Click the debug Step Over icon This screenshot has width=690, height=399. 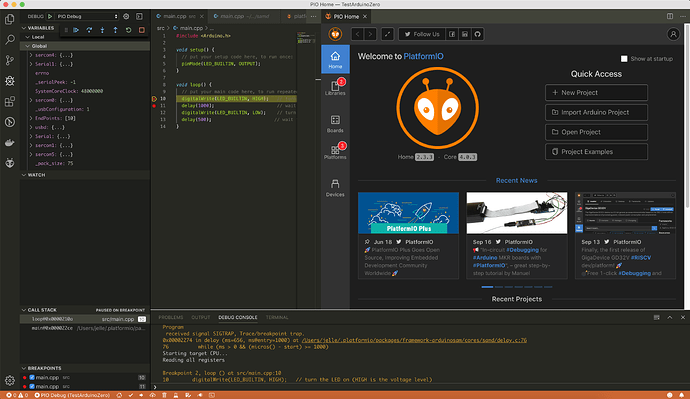tap(89, 30)
